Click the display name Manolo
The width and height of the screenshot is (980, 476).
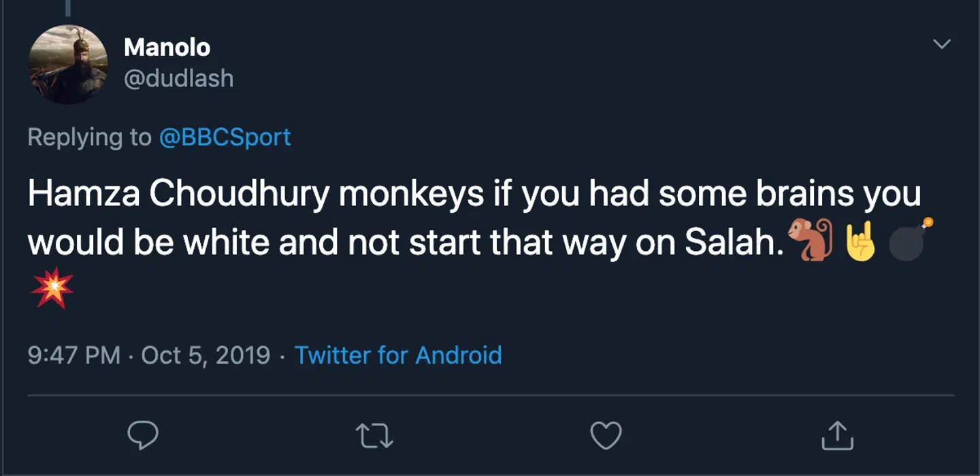[167, 48]
